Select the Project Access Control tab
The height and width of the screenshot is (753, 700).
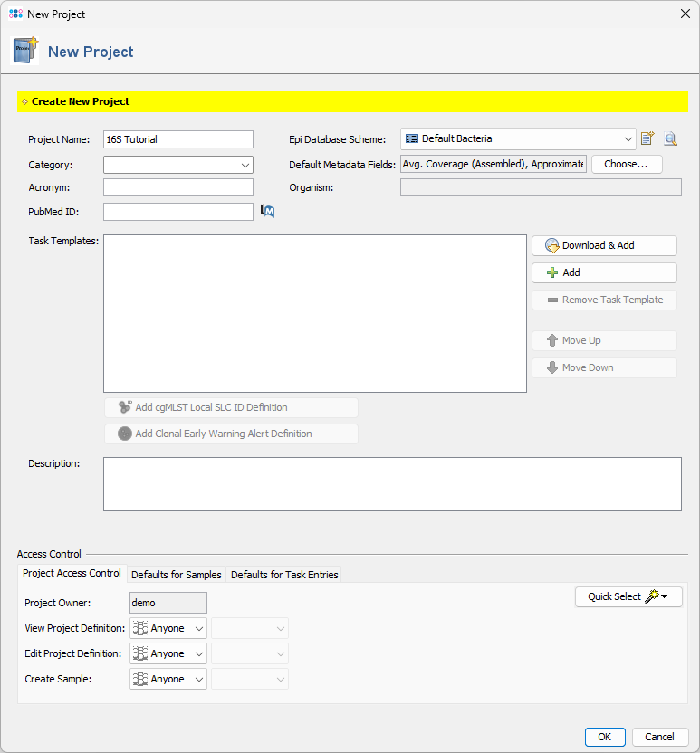[72, 574]
